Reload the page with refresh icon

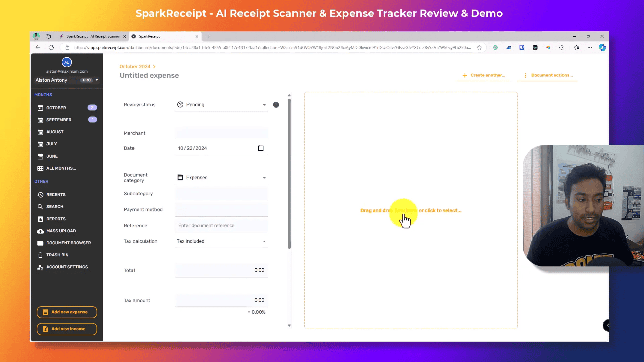click(51, 47)
